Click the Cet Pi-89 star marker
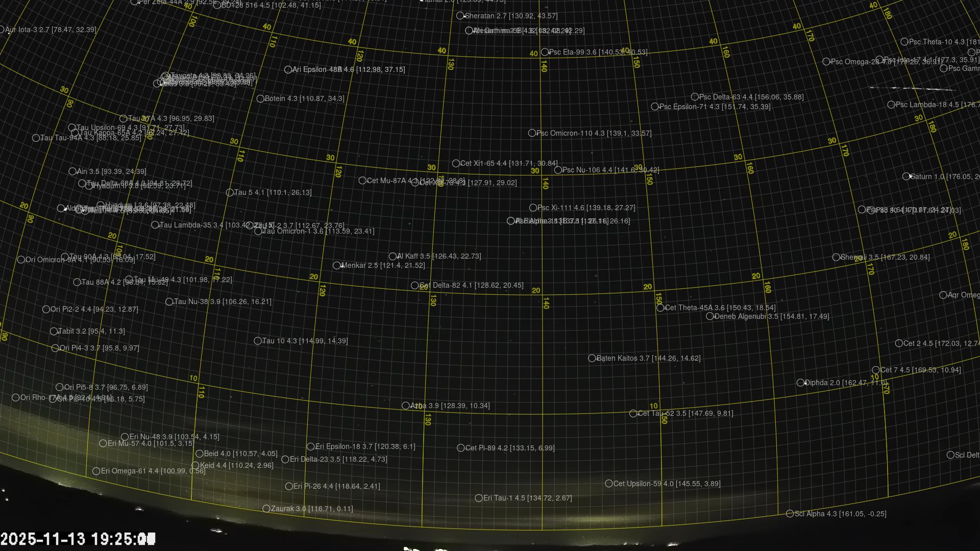The image size is (980, 551). click(x=461, y=448)
